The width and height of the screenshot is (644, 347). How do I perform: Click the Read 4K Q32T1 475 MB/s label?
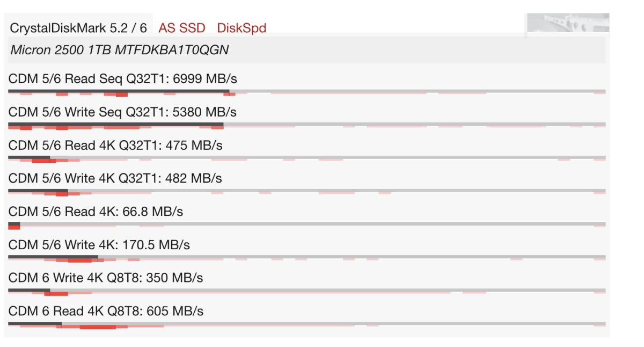click(115, 146)
